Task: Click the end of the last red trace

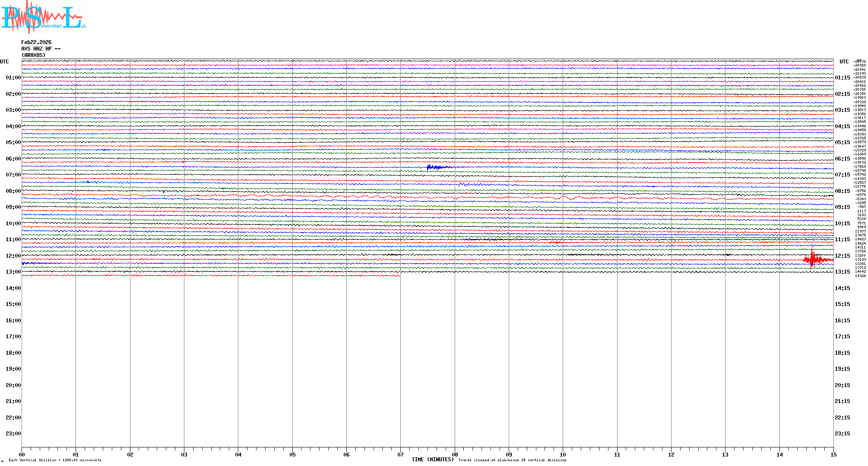Action: (x=399, y=276)
